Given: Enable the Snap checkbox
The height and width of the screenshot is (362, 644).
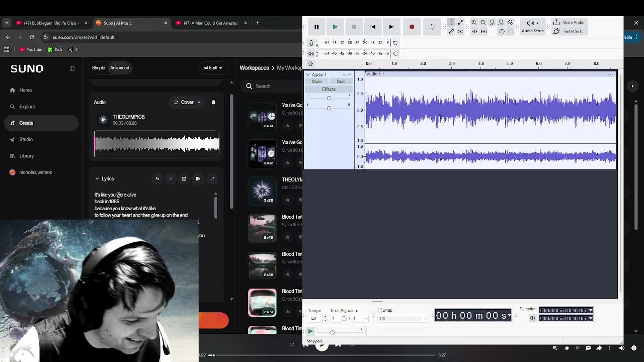Looking at the screenshot, I should 380,310.
